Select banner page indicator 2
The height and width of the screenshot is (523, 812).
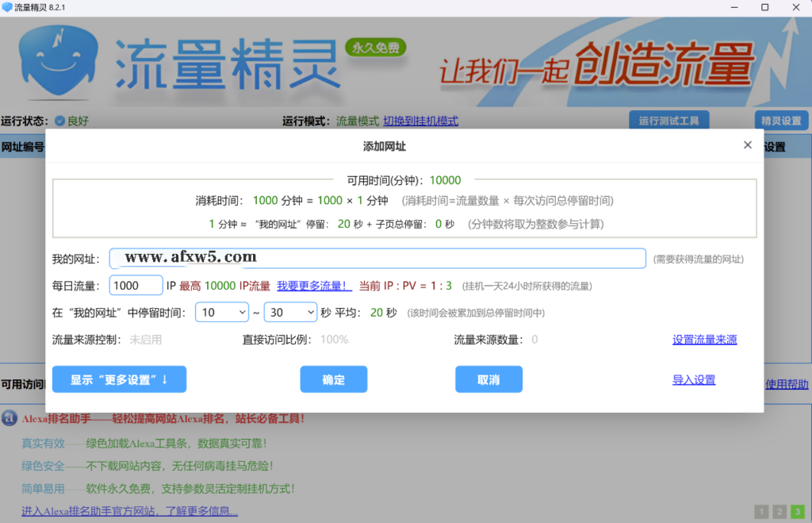pos(779,511)
